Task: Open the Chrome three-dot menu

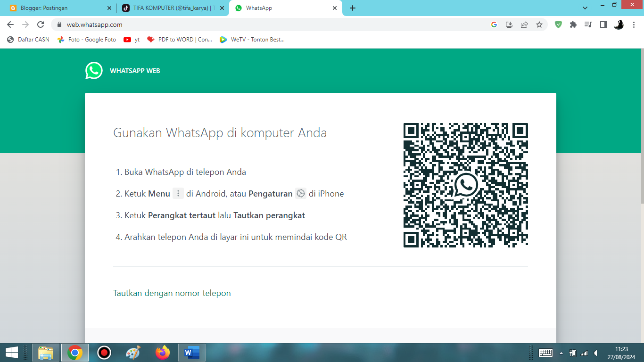Action: (634, 25)
